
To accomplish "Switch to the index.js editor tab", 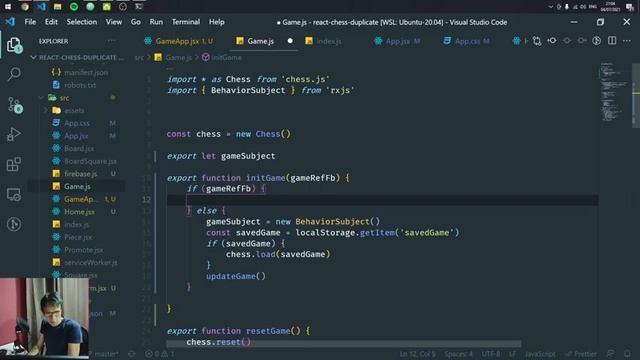I will click(x=329, y=41).
